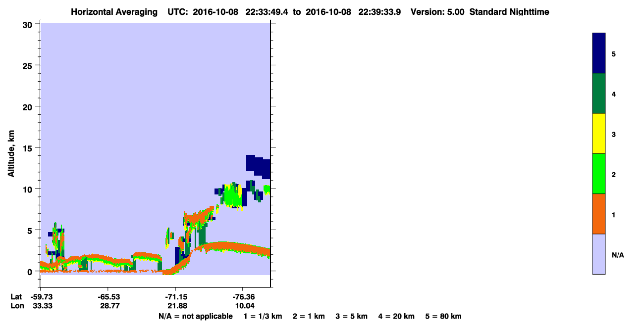Click the '4 = 20 km' legend note
The image size is (644, 330).
[397, 316]
